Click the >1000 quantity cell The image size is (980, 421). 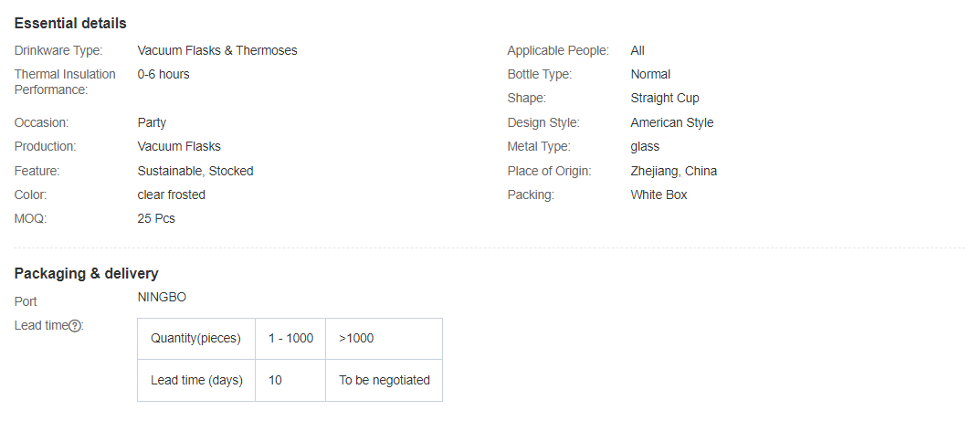click(x=356, y=338)
